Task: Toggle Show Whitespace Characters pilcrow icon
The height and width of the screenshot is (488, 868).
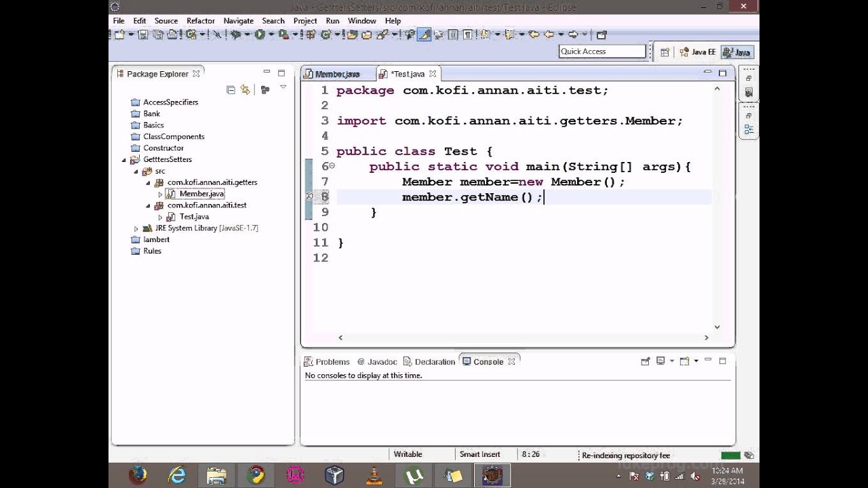Action: click(x=467, y=35)
